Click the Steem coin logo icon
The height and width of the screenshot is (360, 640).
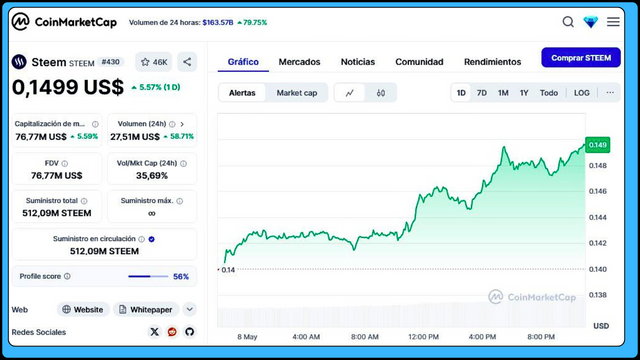click(x=19, y=62)
